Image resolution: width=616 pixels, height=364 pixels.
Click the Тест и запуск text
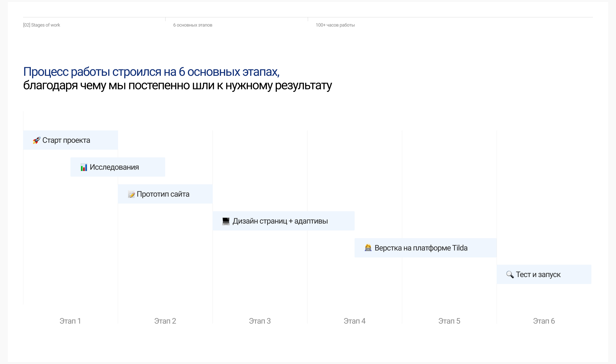coord(538,275)
